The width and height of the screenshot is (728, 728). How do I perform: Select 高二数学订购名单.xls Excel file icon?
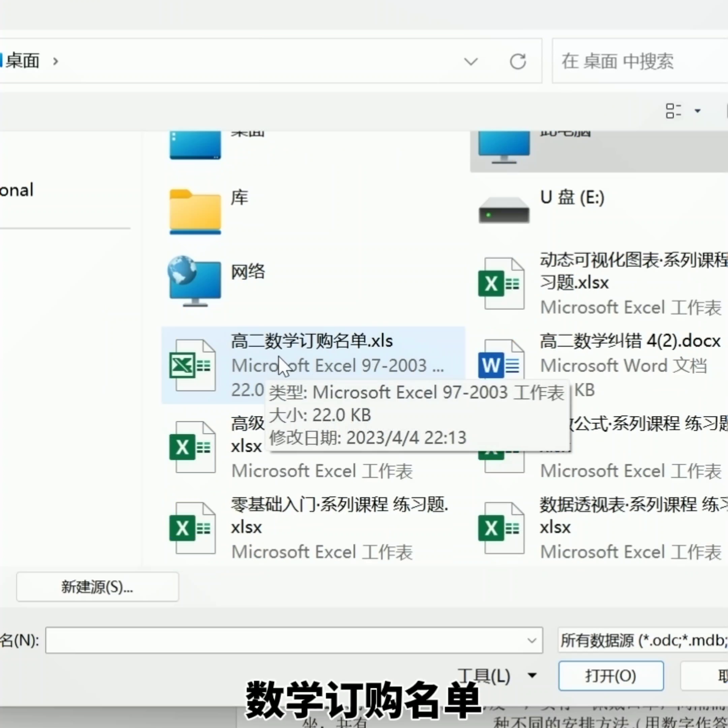192,365
